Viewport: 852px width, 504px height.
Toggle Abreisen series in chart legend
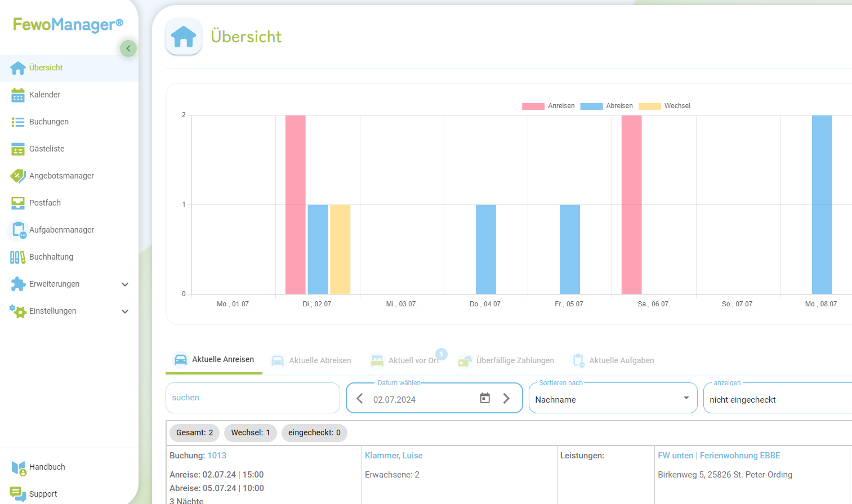coord(606,106)
